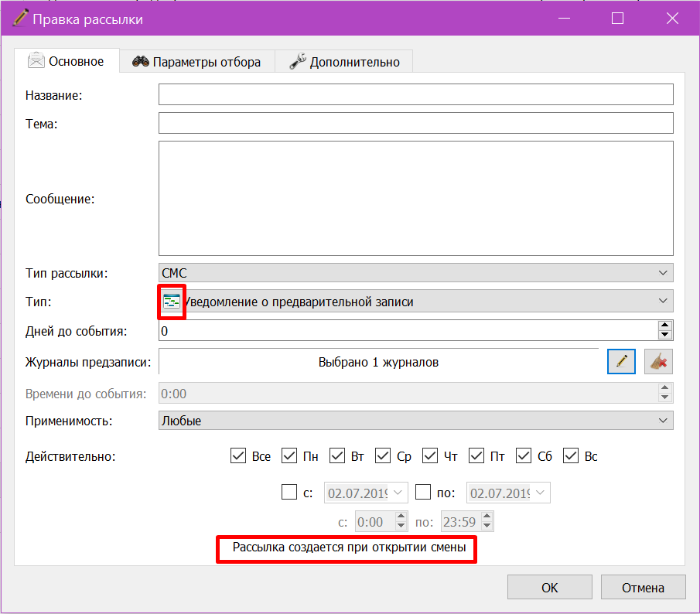Open the start date picker dropdown
The height and width of the screenshot is (614, 700).
click(x=398, y=493)
